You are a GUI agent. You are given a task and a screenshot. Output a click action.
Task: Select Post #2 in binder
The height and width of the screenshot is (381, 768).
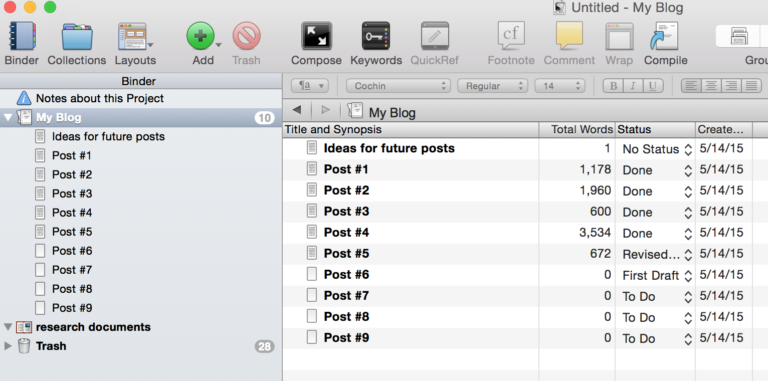click(72, 175)
